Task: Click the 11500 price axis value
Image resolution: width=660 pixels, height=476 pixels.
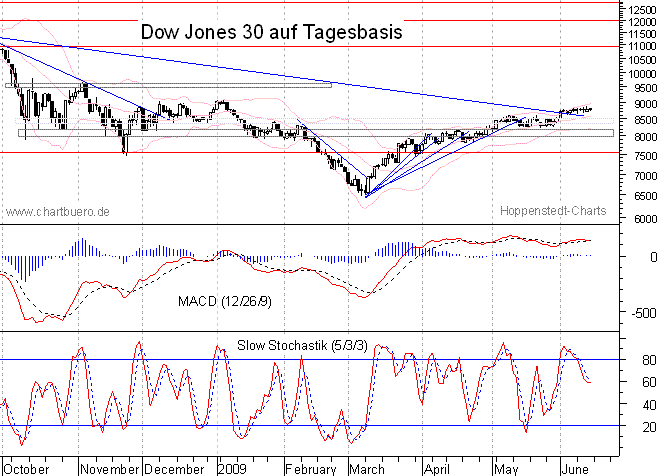Action: (642, 34)
